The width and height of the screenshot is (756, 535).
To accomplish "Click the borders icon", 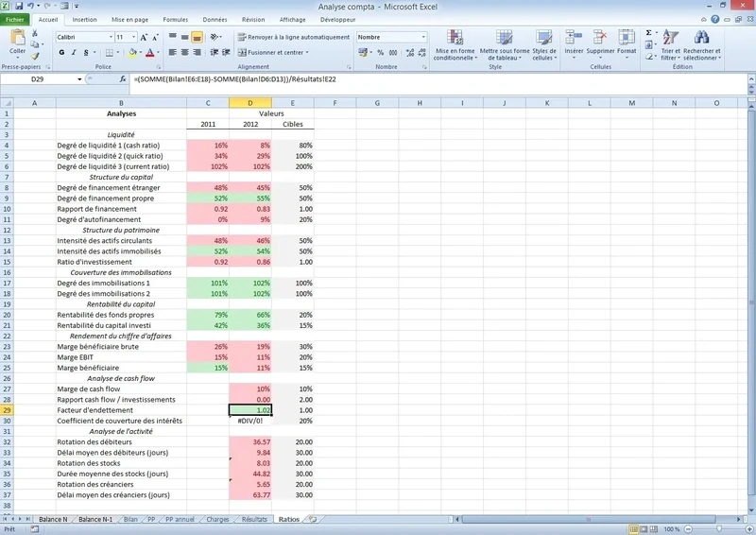I will pos(110,52).
